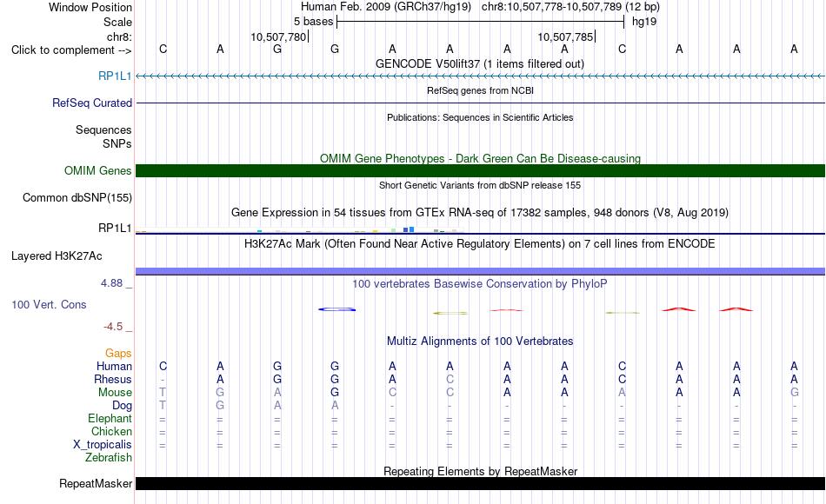The image size is (826, 504).
Task: Open the PhyloP Basewise Conservation title
Action: [x=480, y=284]
